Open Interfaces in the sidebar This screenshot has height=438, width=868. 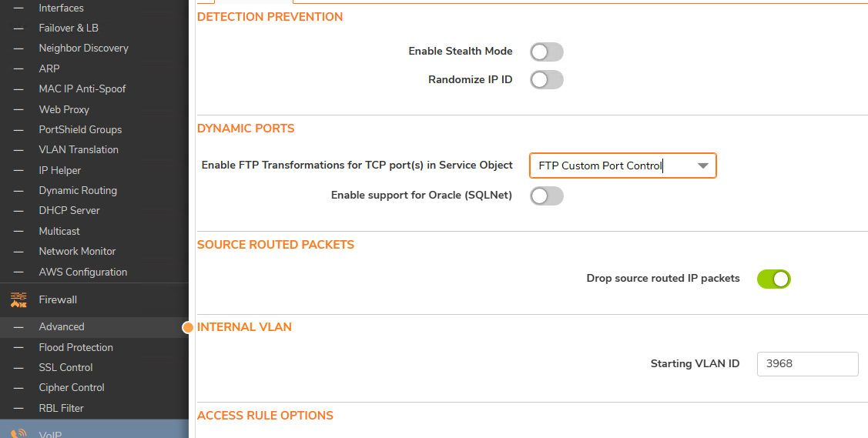[x=61, y=8]
